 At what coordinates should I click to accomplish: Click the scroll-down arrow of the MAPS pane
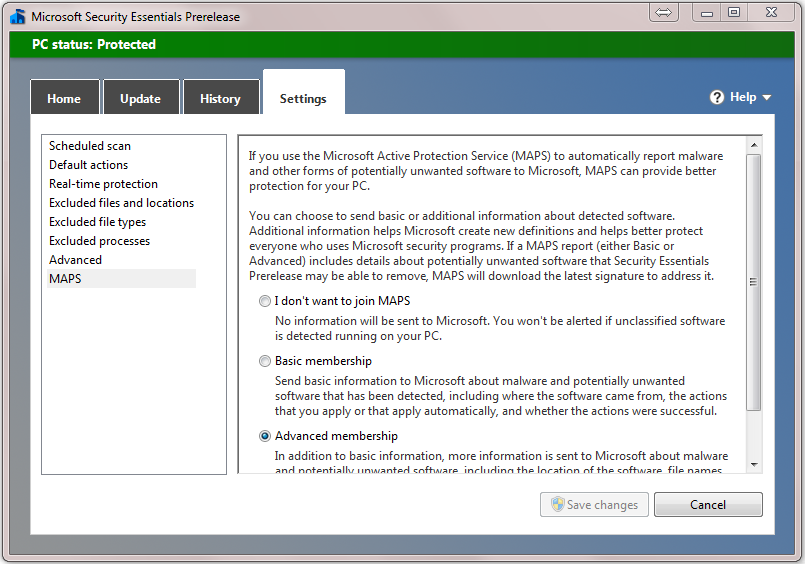click(x=754, y=465)
